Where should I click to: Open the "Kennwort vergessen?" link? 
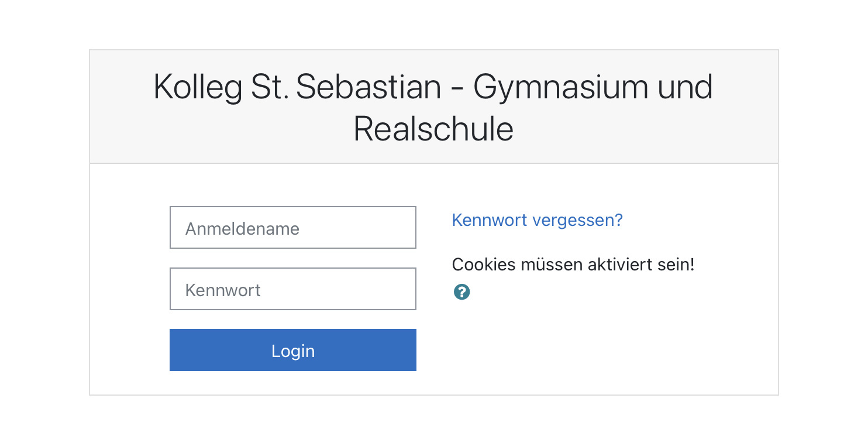tap(537, 220)
